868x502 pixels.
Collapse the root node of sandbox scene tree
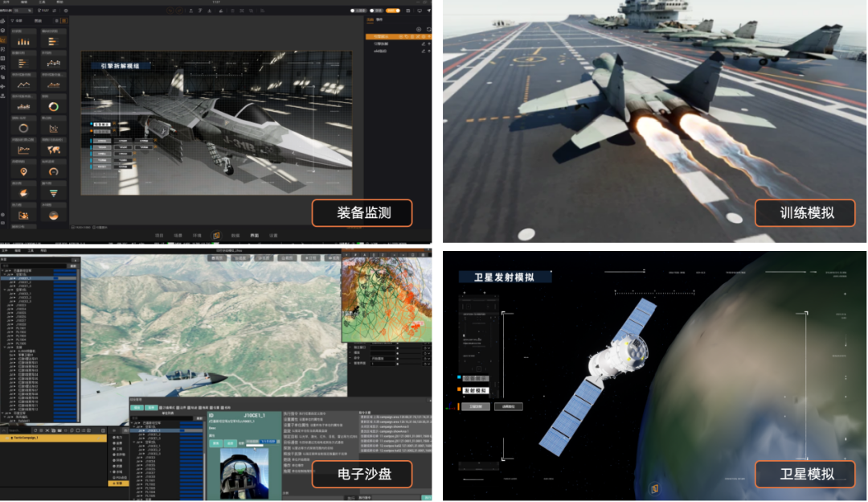[2, 270]
